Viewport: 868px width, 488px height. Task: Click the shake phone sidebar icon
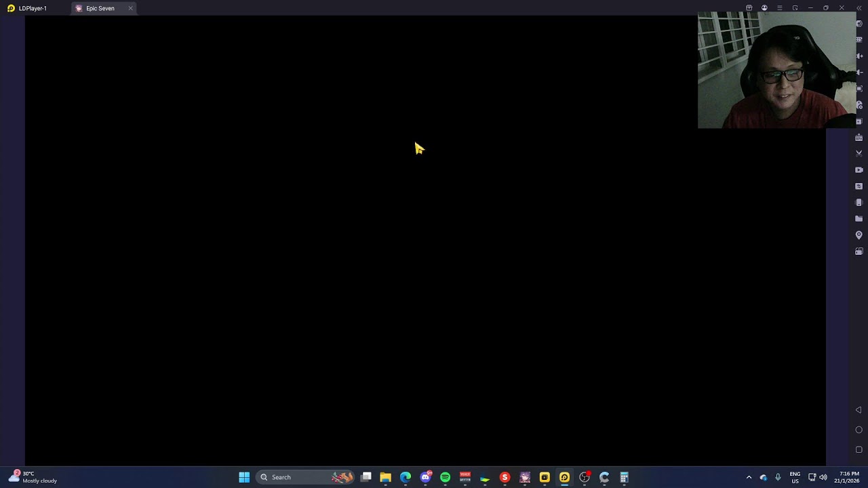tap(859, 203)
